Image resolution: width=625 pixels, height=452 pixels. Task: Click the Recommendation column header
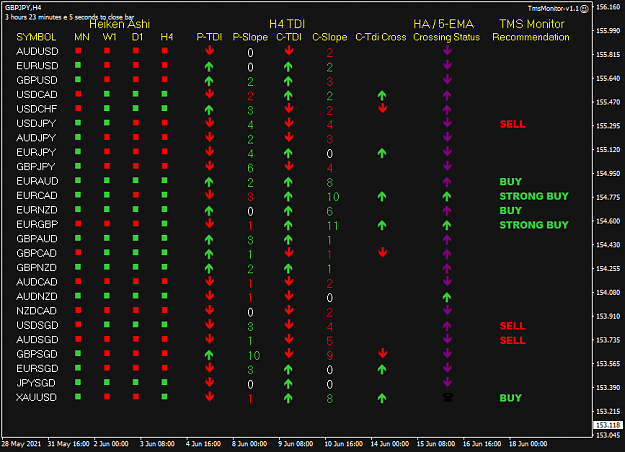[531, 37]
